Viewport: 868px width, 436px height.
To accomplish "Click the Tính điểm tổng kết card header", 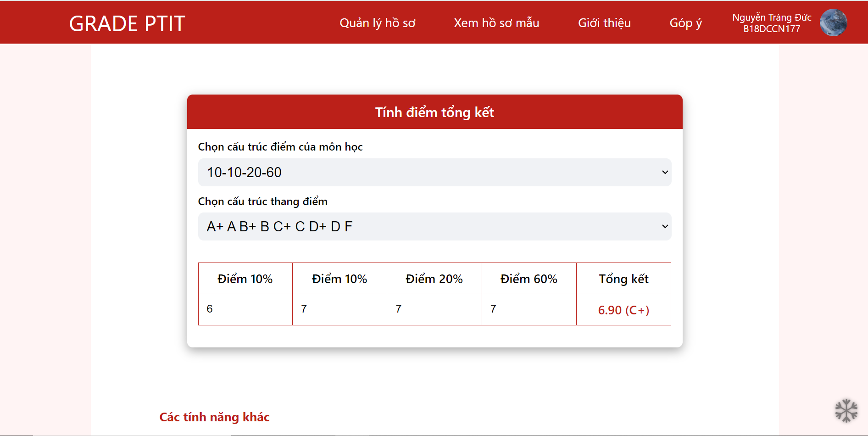I will coord(434,112).
